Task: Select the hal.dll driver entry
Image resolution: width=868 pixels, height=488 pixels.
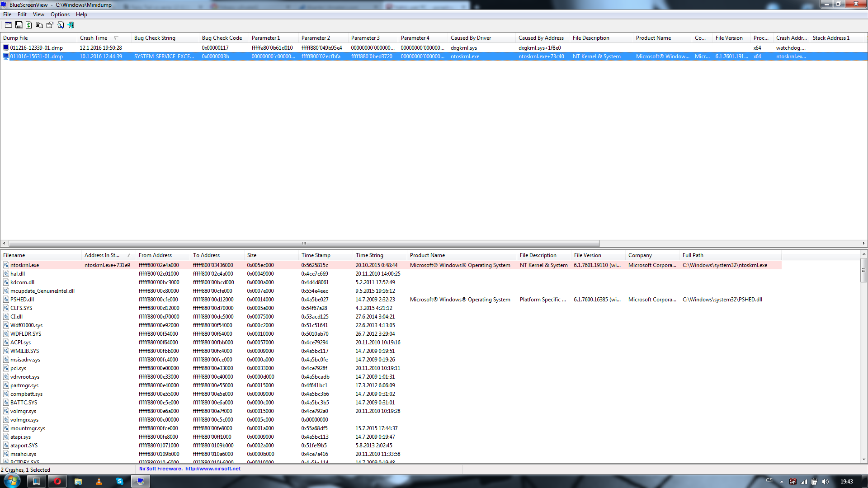Action: [x=18, y=274]
